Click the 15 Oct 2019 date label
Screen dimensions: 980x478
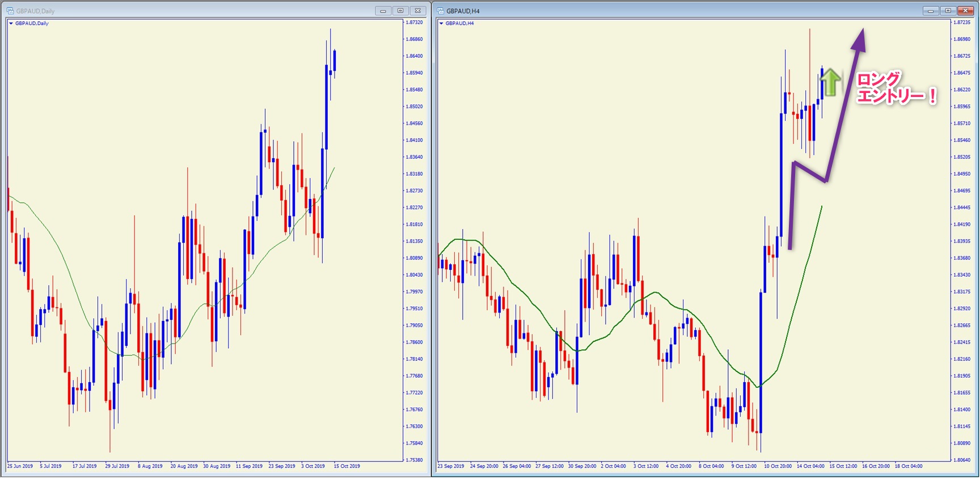[347, 466]
